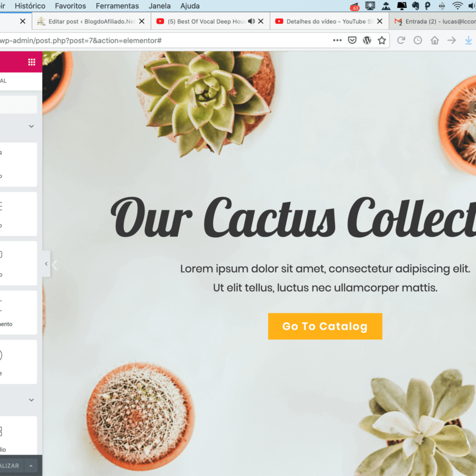
Task: Collapse the lower widget category chevron
Action: click(31, 400)
